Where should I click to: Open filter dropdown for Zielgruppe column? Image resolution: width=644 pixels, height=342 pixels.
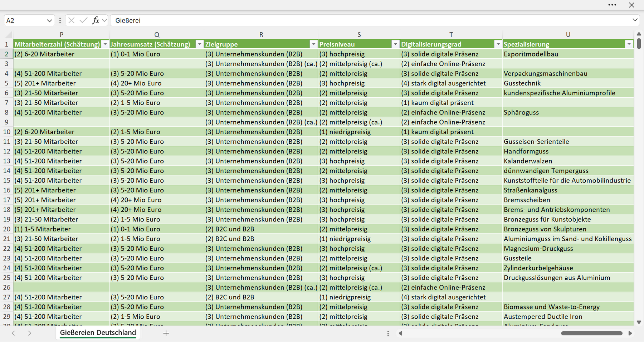click(x=314, y=44)
